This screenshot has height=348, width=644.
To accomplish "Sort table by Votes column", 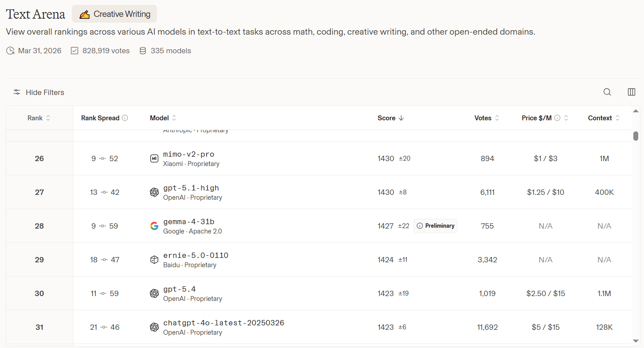I will (x=487, y=118).
